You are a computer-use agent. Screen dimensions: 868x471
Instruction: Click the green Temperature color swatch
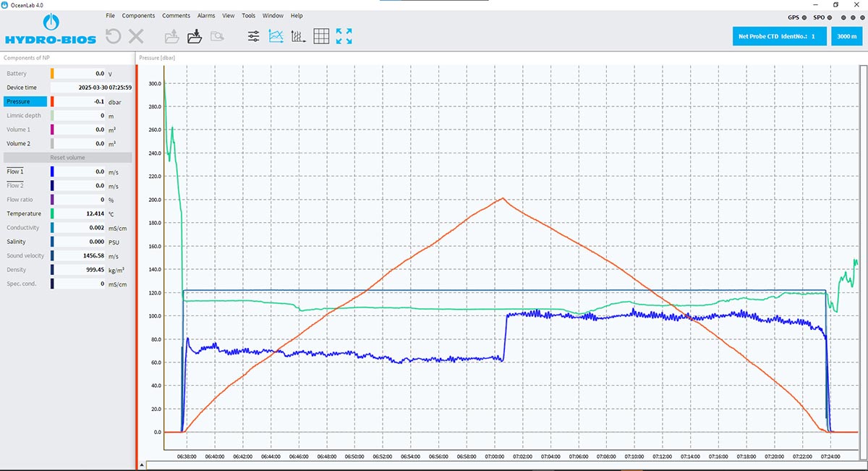point(52,214)
